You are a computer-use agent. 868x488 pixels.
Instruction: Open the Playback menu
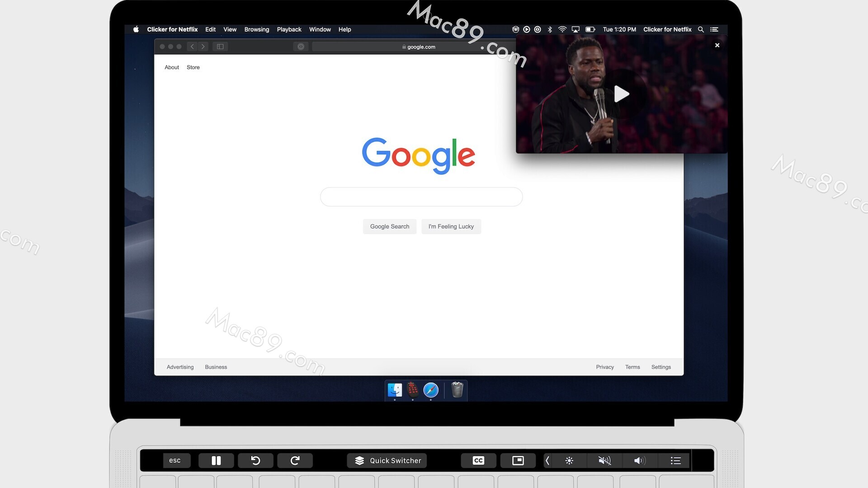click(289, 29)
